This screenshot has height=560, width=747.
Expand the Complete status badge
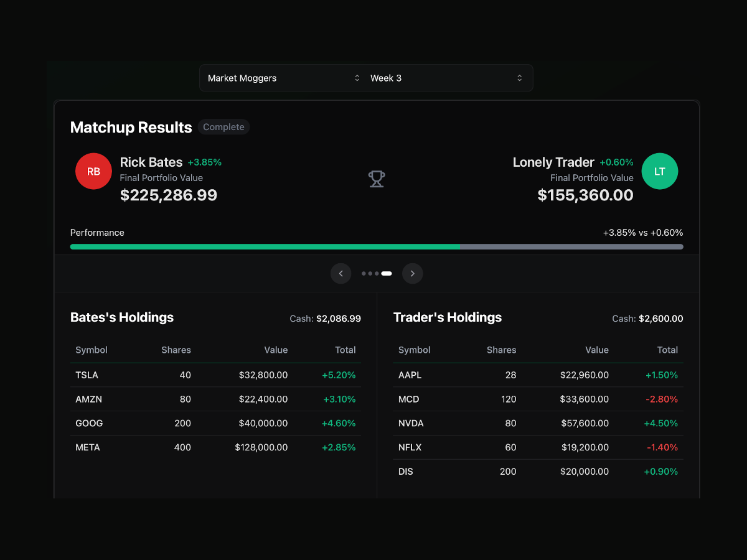tap(223, 126)
